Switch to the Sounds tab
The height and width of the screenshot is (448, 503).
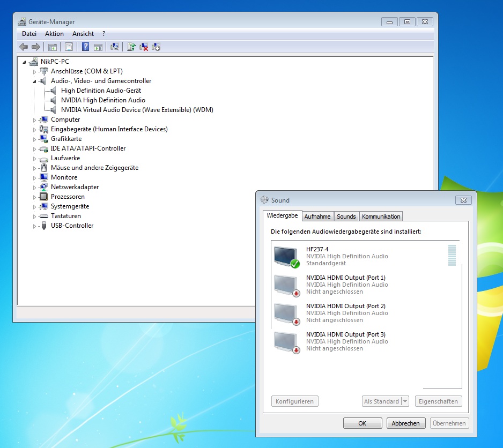(x=346, y=216)
